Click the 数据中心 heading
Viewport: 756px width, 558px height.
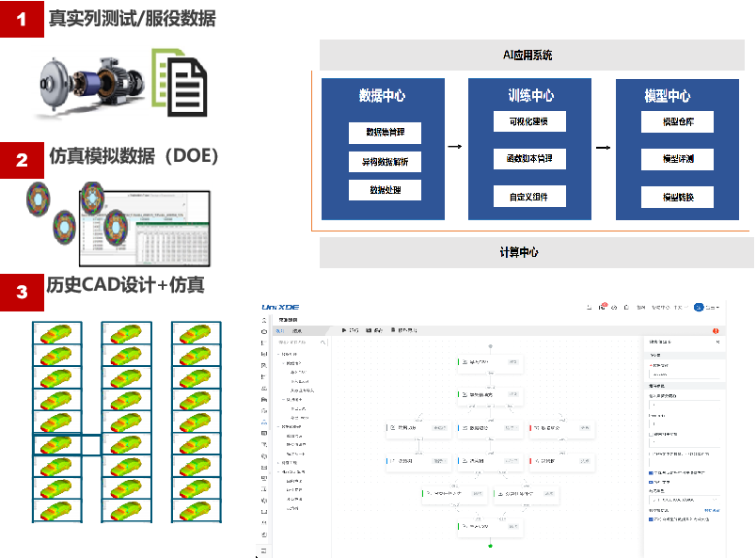click(x=383, y=96)
